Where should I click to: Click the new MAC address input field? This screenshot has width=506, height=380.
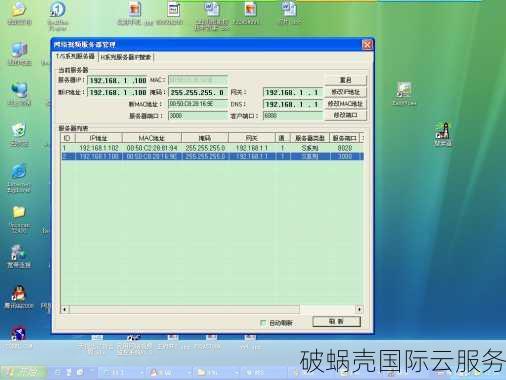coord(197,104)
